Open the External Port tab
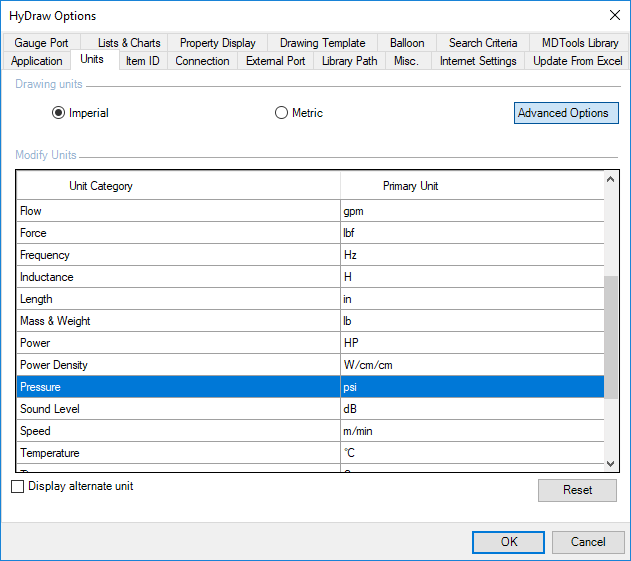 pos(276,61)
